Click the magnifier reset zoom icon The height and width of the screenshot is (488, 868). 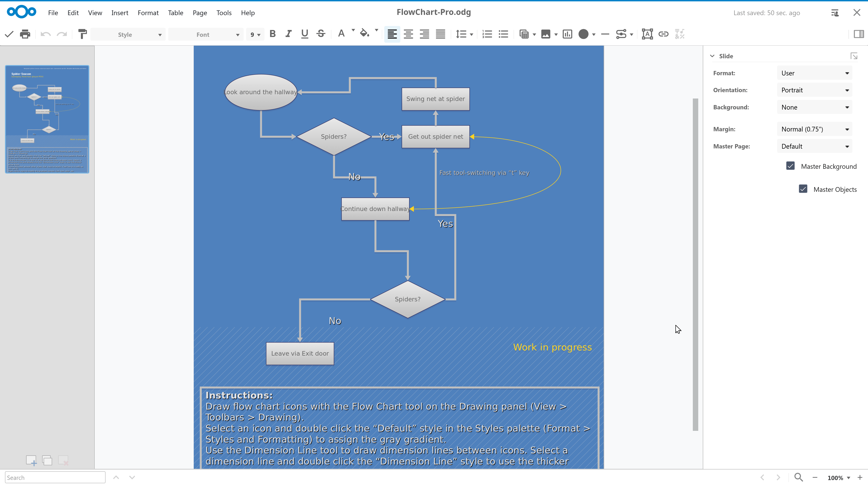coord(799,477)
